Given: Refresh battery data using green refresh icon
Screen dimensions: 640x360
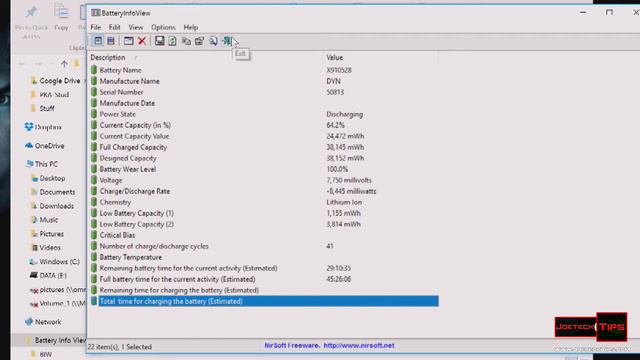Looking at the screenshot, I should (x=172, y=40).
